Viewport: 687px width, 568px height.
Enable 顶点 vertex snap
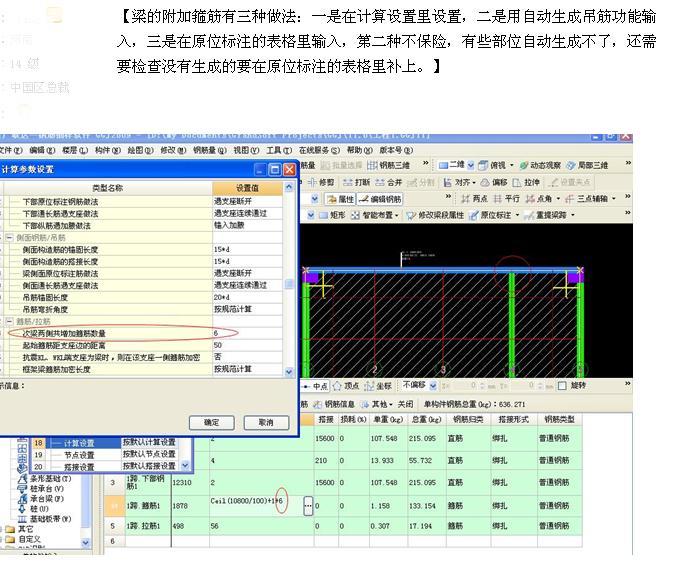pos(346,386)
